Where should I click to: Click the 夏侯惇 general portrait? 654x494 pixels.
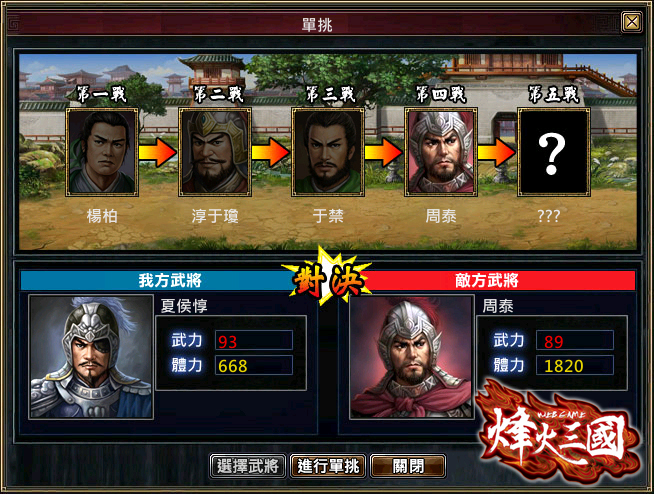(91, 357)
